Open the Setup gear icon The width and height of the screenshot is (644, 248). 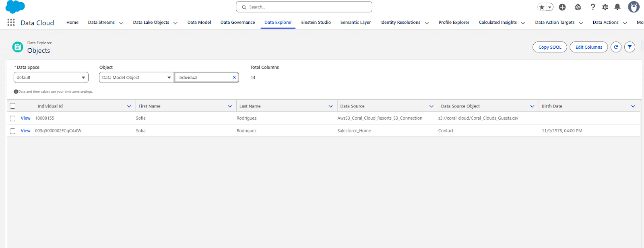[x=605, y=7]
